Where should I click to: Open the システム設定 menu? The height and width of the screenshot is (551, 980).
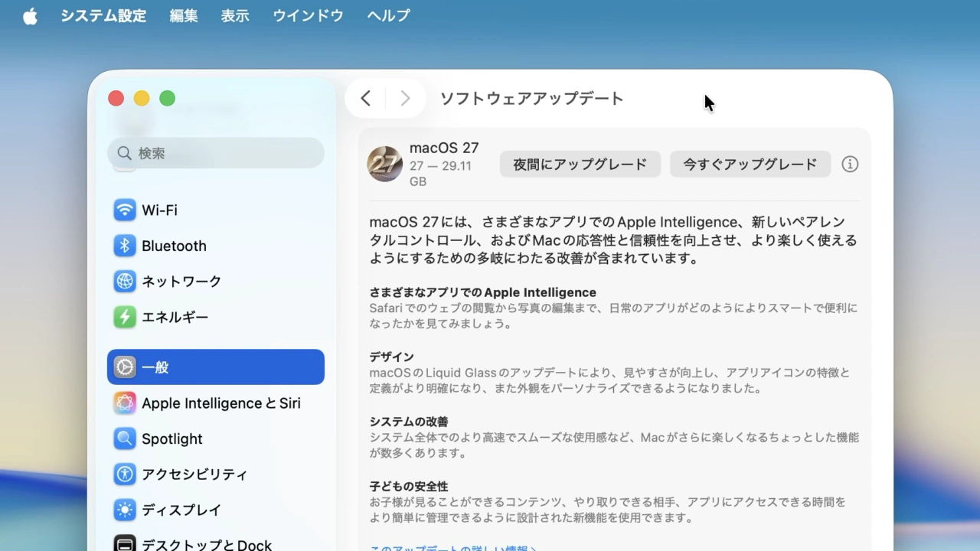(103, 16)
